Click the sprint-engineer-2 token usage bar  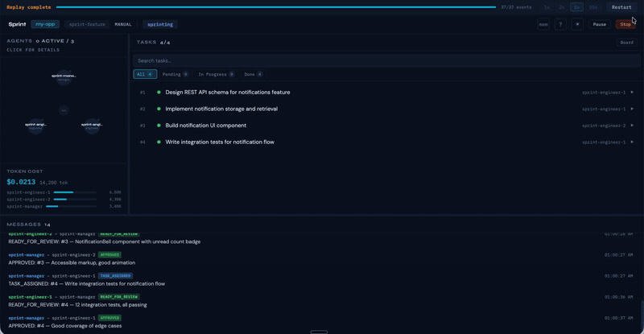75,200
